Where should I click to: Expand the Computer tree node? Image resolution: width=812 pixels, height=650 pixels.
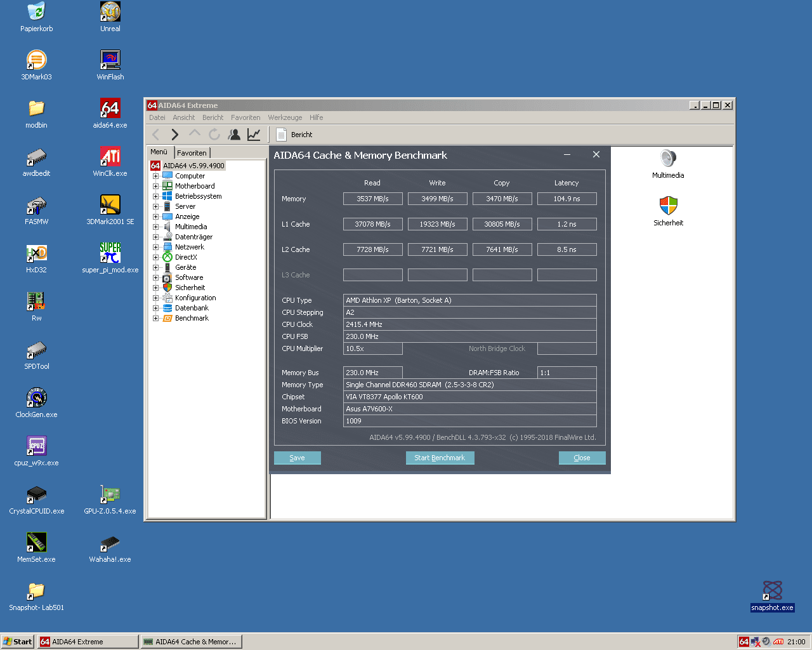point(155,176)
